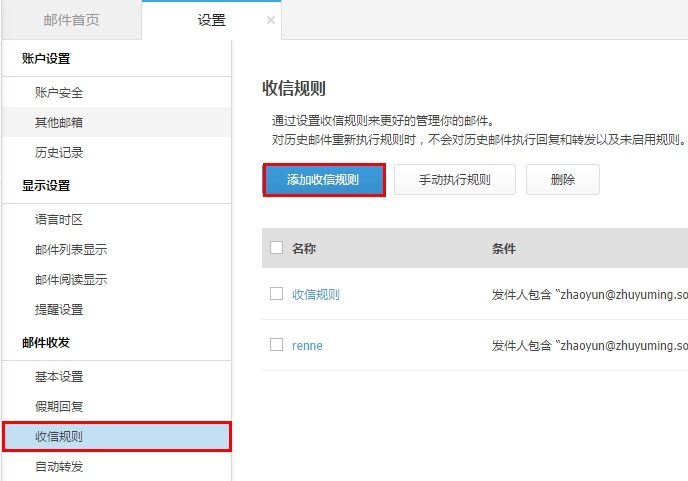Screen dimensions: 688x481
Task: Go to 假期回复 settings
Action: point(59,407)
